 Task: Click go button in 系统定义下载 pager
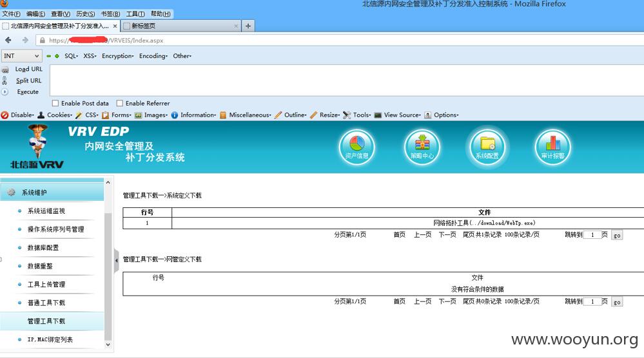617,236
